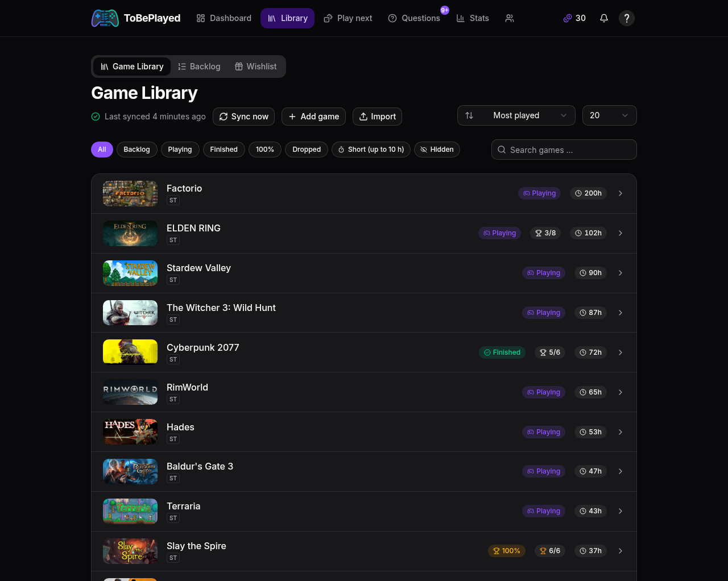Click the sort direction arrows icon
This screenshot has width=728, height=581.
tap(469, 115)
